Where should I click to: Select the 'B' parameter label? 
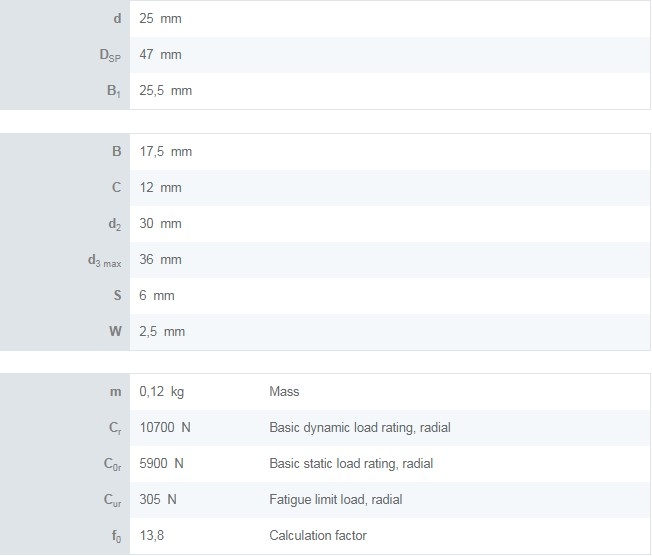pos(117,151)
